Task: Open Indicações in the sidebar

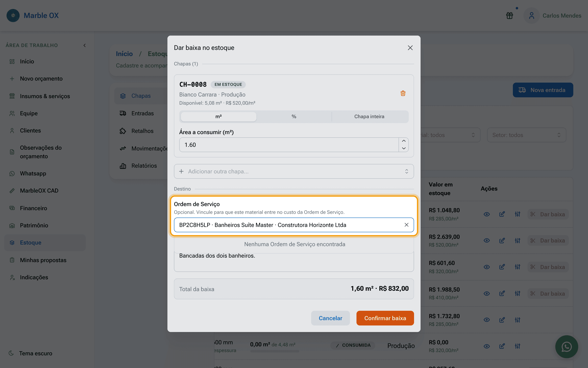Action: pyautogui.click(x=45, y=277)
